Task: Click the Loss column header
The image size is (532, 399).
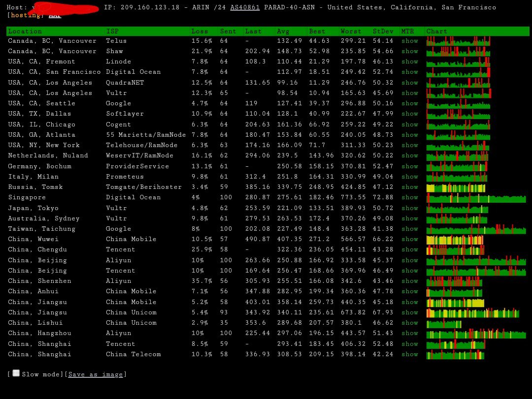Action: (x=199, y=31)
